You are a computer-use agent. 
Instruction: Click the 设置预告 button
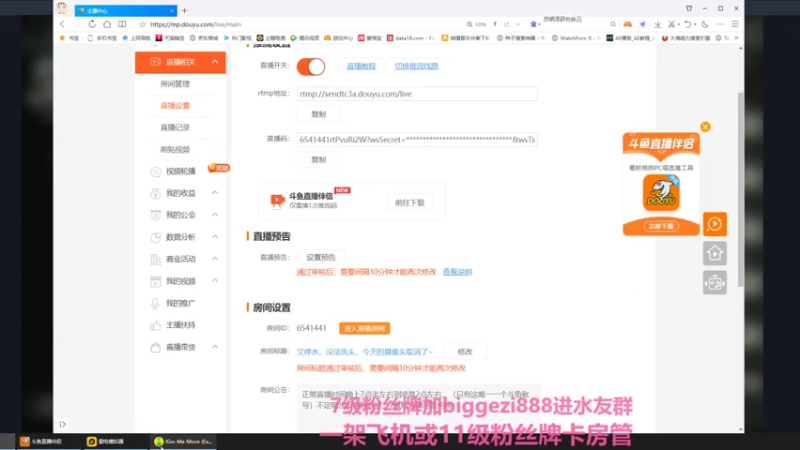(320, 258)
